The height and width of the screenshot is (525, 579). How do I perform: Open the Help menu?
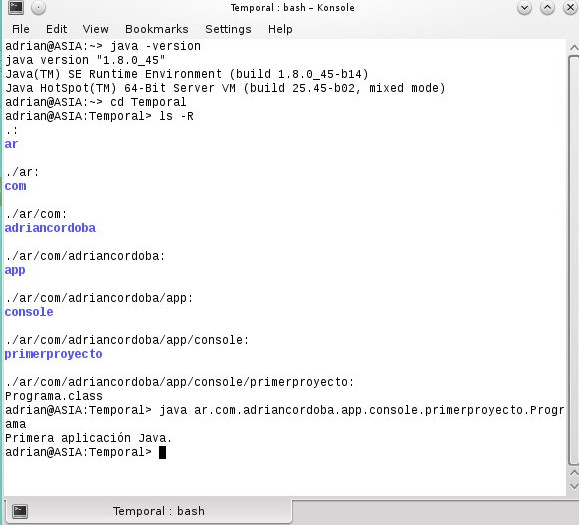pos(280,29)
